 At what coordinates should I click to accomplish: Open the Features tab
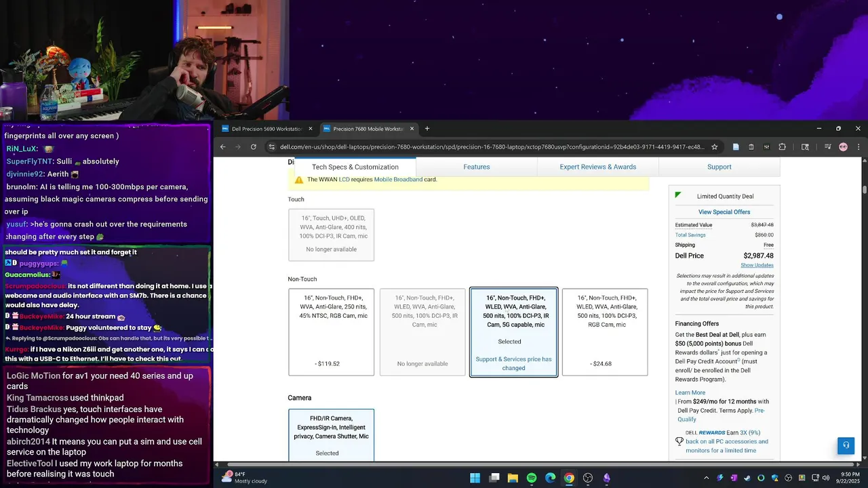click(x=477, y=167)
